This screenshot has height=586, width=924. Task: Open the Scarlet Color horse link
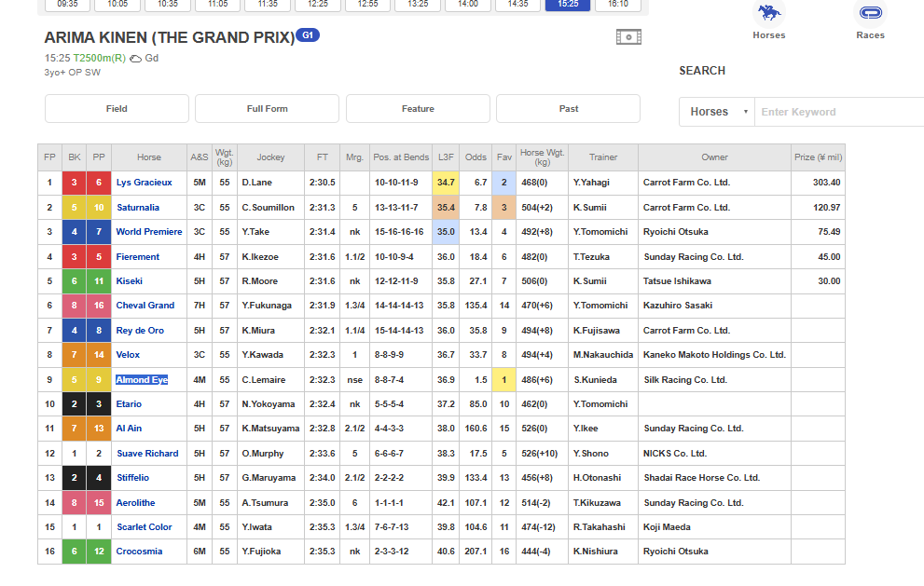coord(144,527)
